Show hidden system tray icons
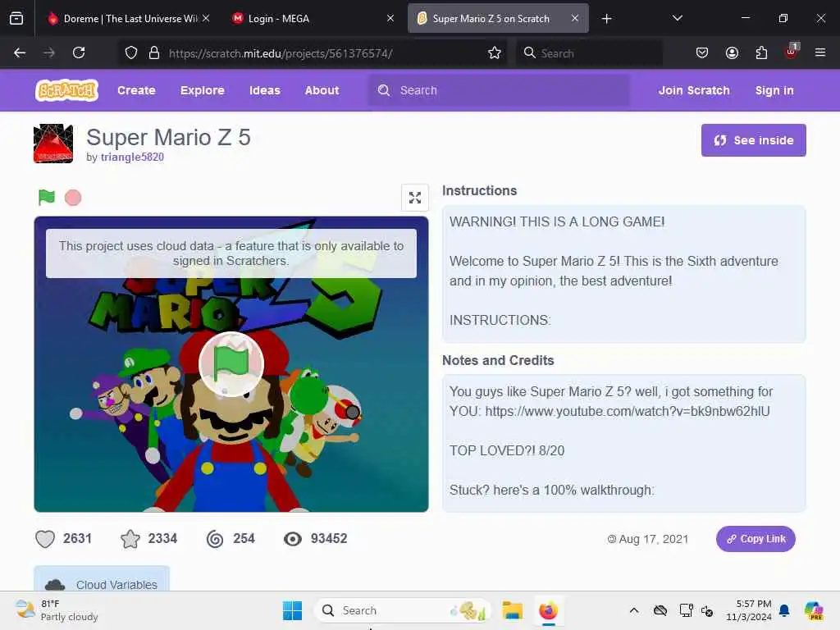Viewport: 840px width, 630px height. 634,610
